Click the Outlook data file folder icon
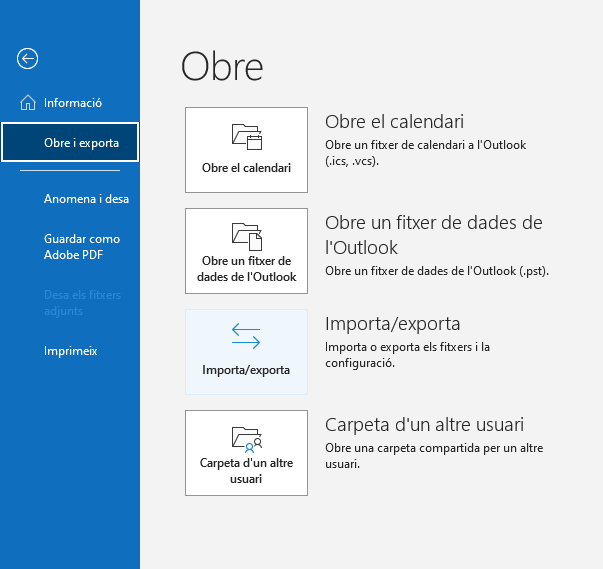603x569 pixels. click(246, 236)
